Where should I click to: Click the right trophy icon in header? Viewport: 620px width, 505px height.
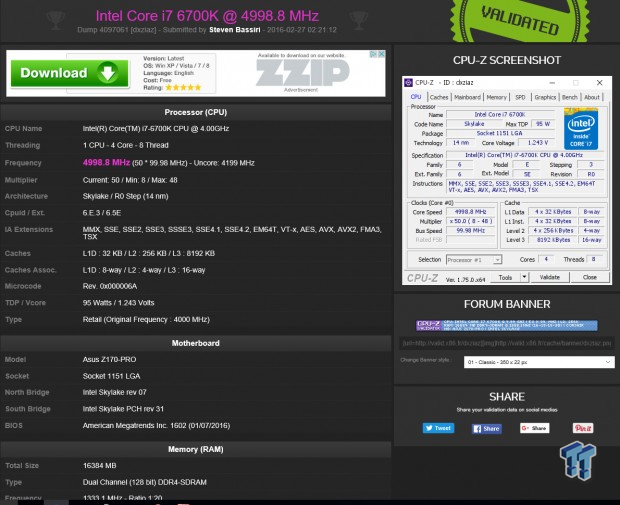[359, 20]
